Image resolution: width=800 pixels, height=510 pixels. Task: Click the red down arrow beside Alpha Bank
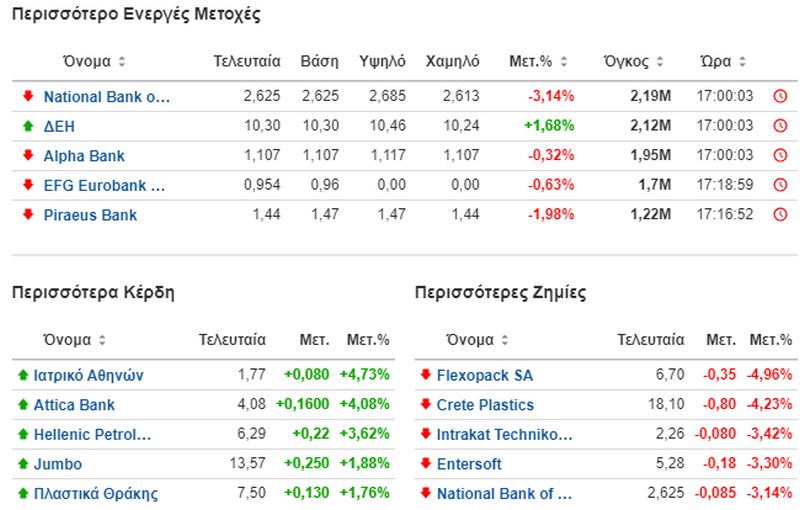(28, 155)
